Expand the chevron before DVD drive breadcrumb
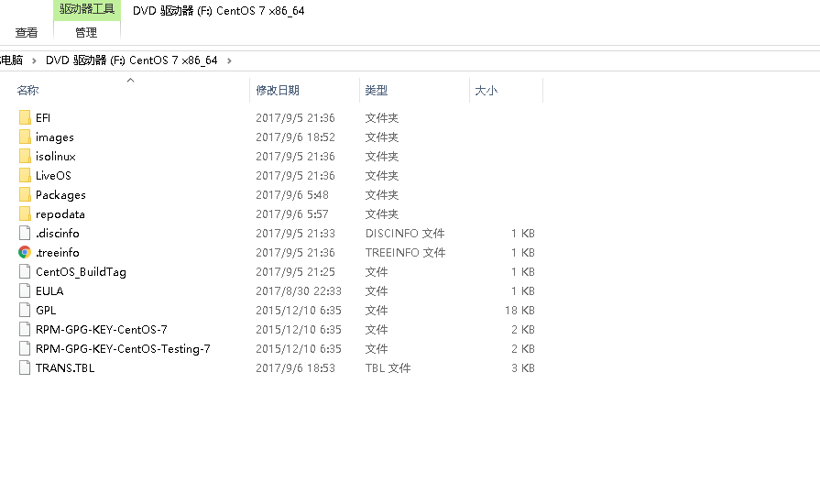This screenshot has height=504, width=820. click(34, 60)
